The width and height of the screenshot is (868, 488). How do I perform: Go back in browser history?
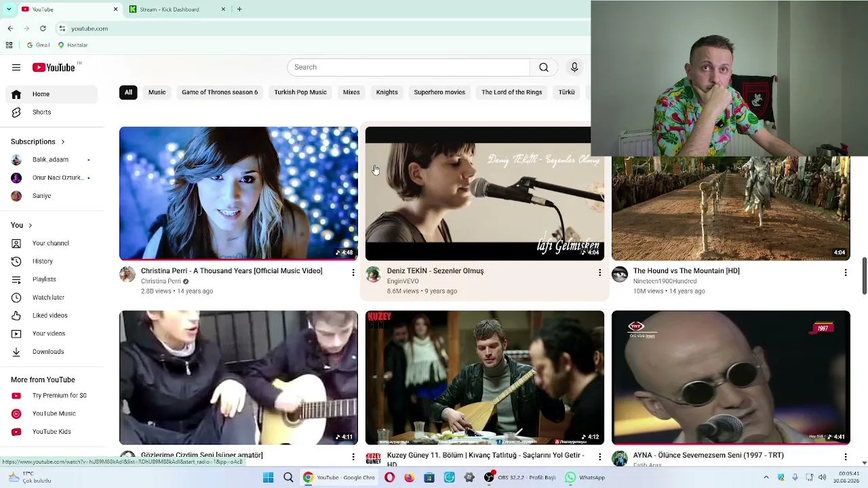tap(10, 28)
